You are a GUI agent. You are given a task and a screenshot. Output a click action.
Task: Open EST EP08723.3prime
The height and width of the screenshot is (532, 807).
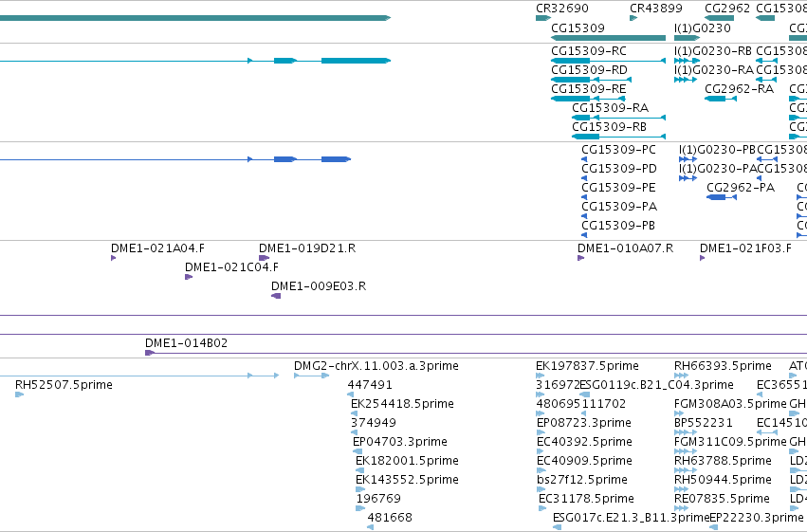click(583, 423)
